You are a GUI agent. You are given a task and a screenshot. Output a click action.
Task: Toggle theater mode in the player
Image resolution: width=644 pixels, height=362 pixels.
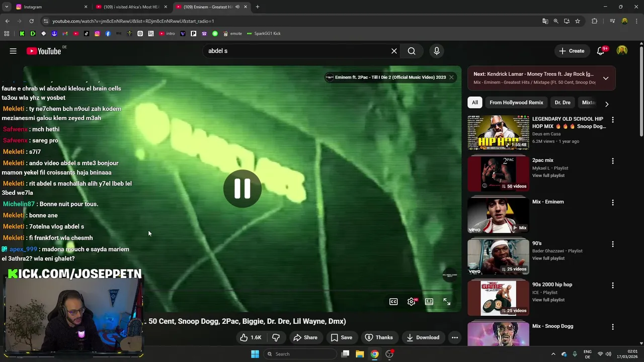(x=429, y=302)
